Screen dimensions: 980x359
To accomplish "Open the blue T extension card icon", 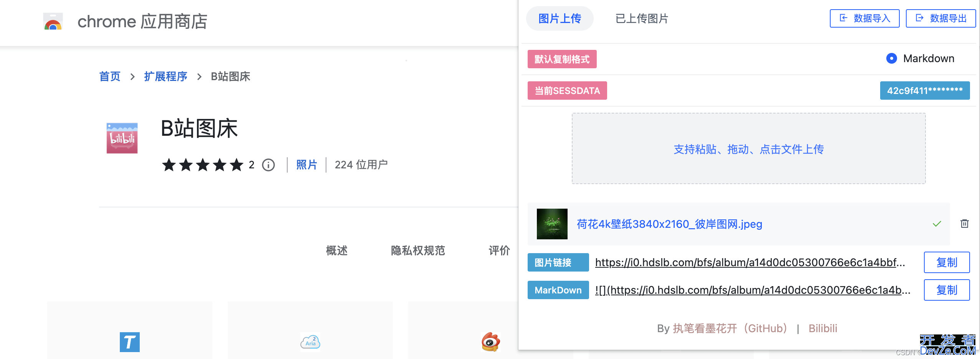I will coord(130,342).
